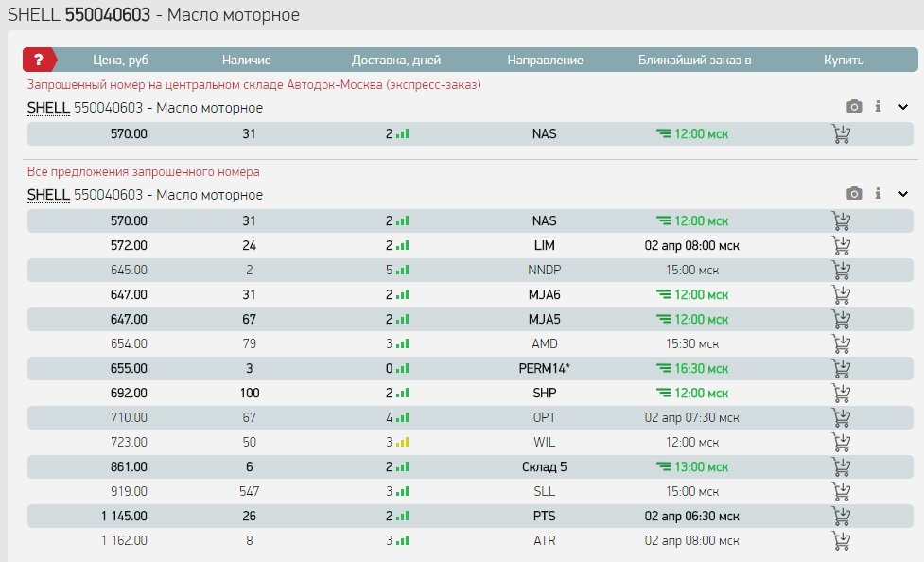Image resolution: width=924 pixels, height=562 pixels.
Task: Sort by Доставка, дней column header
Action: 396,60
